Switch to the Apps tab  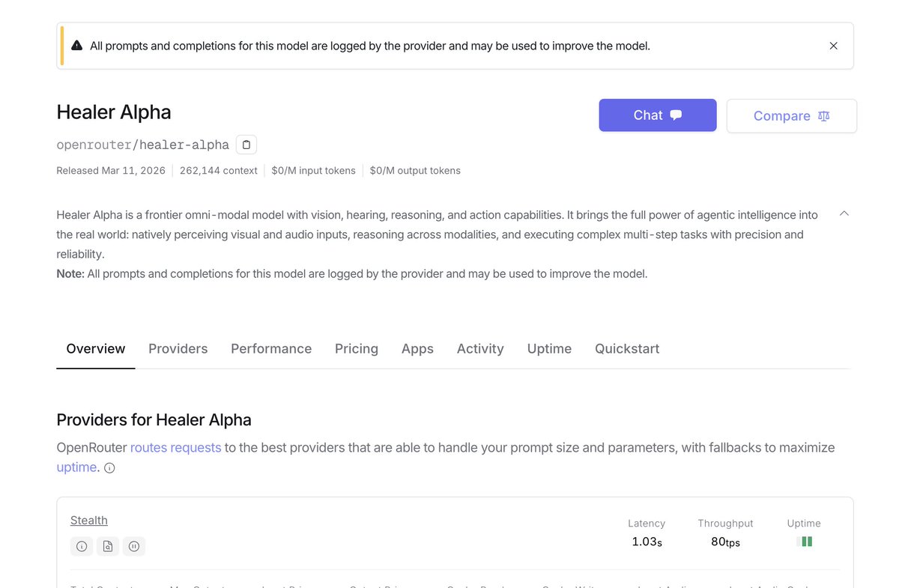(417, 348)
